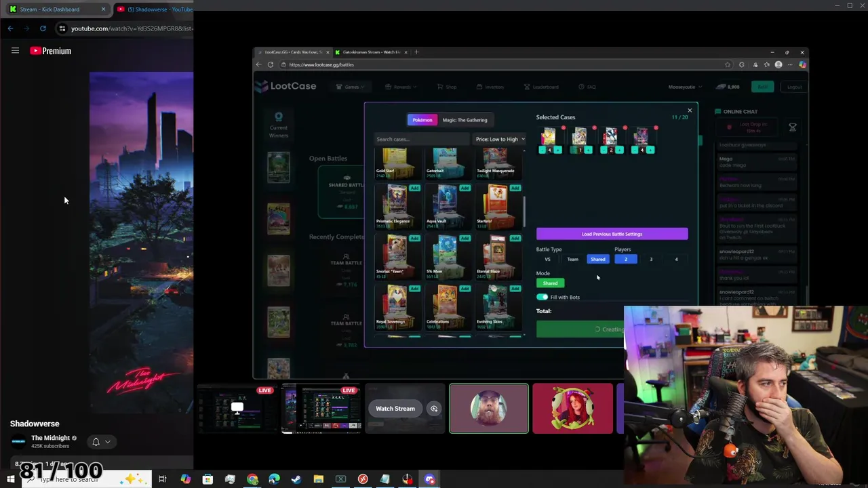The image size is (868, 488).
Task: Add the Celebrations case
Action: click(465, 288)
